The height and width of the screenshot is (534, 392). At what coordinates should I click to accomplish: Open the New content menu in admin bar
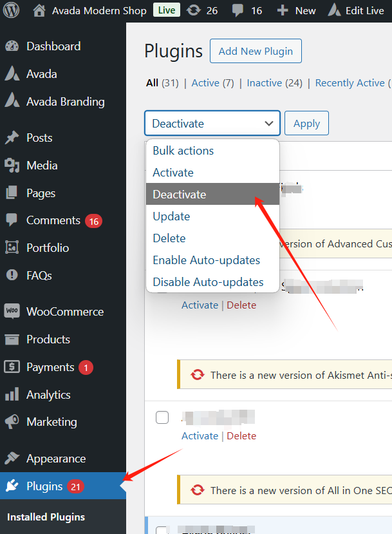point(297,10)
